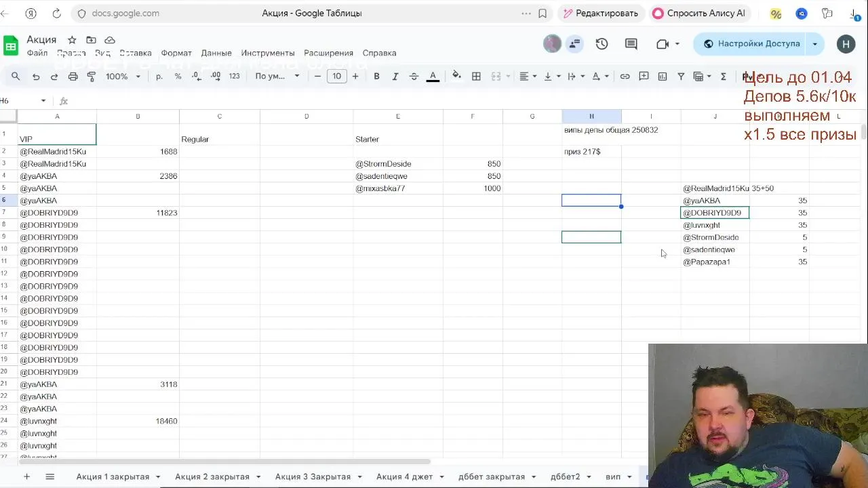Screen dimensions: 868x488
Task: Move document using folder icon
Action: (x=91, y=40)
